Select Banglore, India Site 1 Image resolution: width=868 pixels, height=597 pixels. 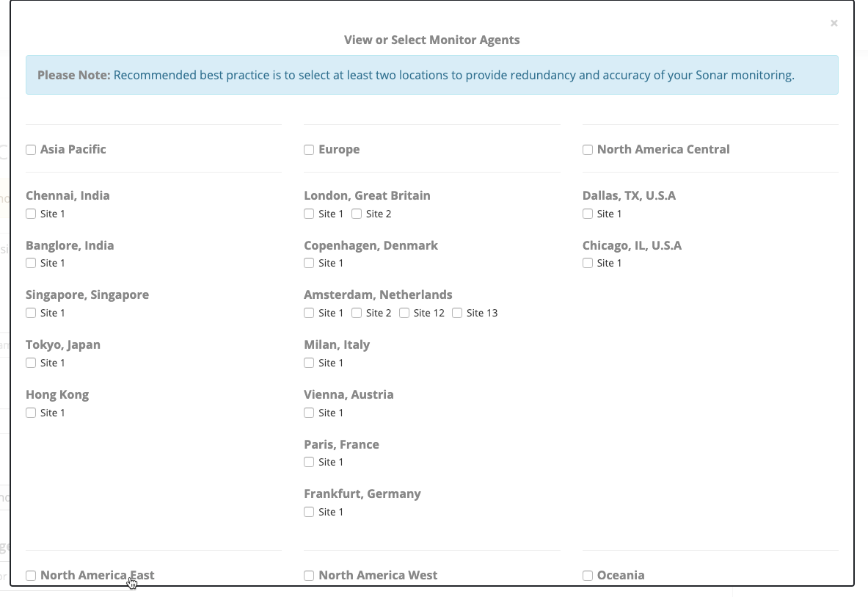31,263
